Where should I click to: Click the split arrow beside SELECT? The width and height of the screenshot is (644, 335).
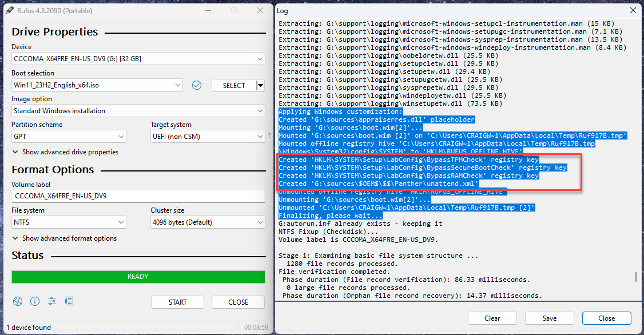261,85
